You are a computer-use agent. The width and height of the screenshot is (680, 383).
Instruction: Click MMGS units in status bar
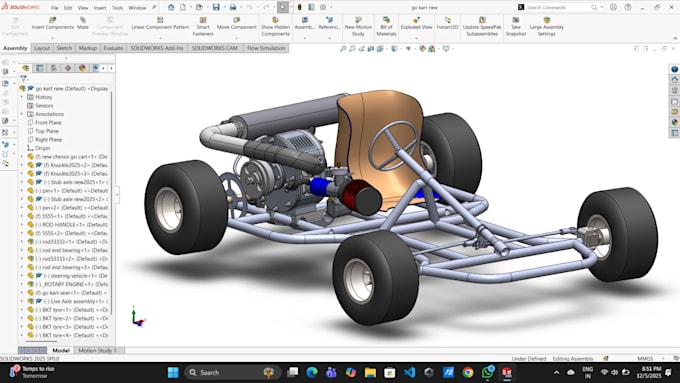pos(645,359)
